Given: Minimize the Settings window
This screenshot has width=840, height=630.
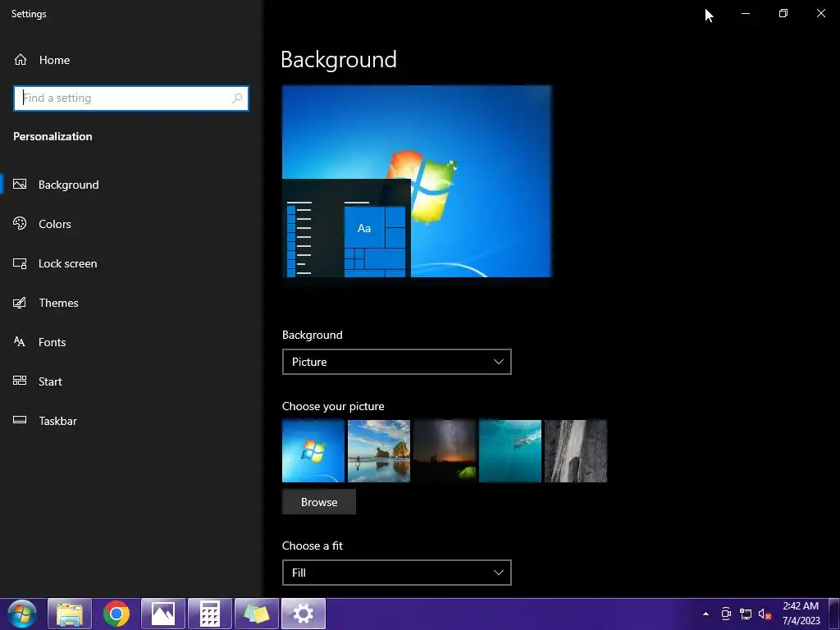Looking at the screenshot, I should click(745, 13).
